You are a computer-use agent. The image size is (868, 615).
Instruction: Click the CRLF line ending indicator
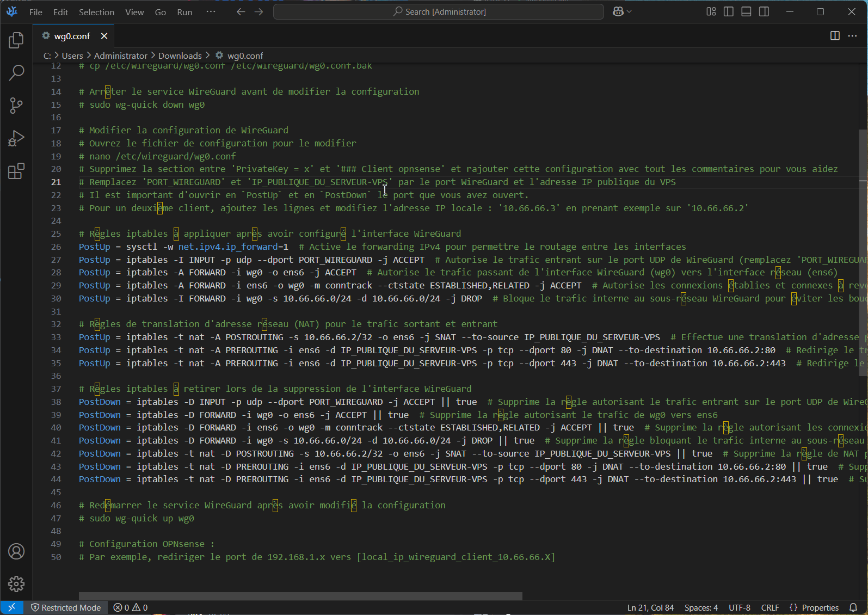pos(769,607)
